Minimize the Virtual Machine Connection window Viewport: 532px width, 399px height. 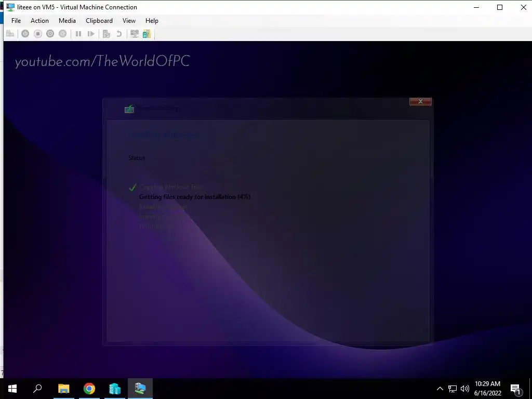click(476, 7)
